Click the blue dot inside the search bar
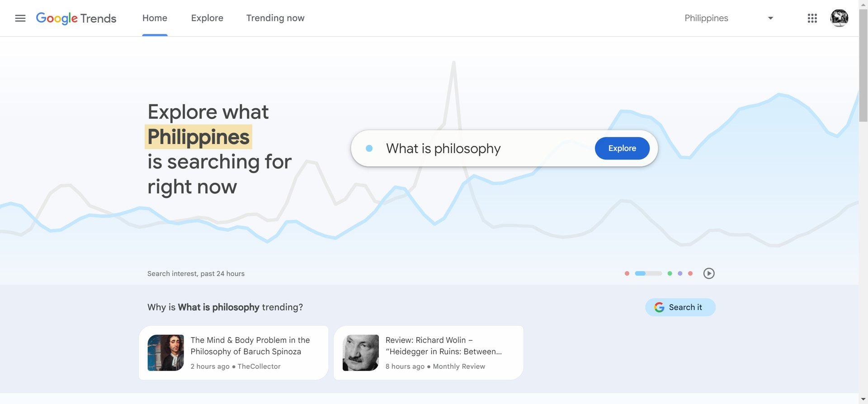 click(370, 148)
